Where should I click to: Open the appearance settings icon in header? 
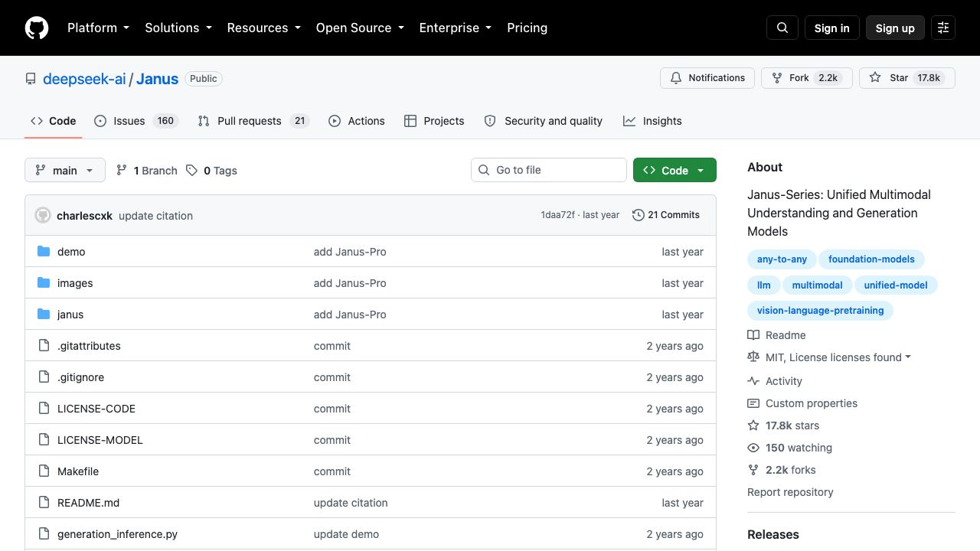coord(943,28)
